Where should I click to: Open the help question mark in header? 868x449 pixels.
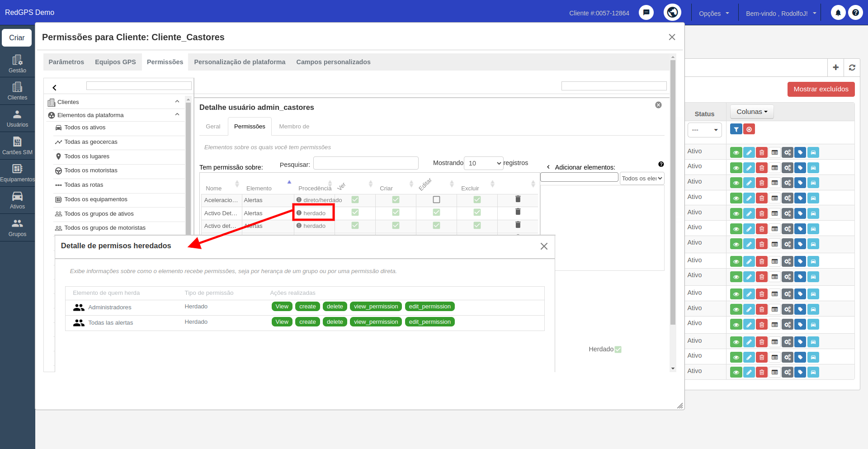tap(855, 13)
